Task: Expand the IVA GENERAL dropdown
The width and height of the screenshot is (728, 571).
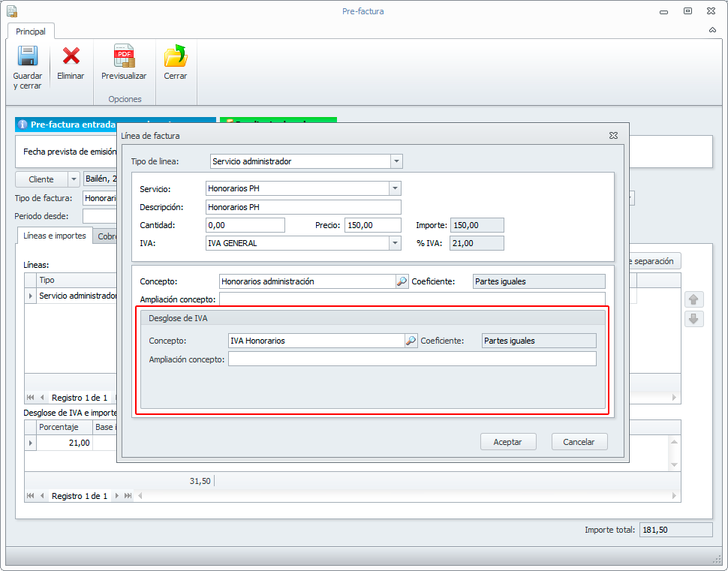Action: coord(395,243)
